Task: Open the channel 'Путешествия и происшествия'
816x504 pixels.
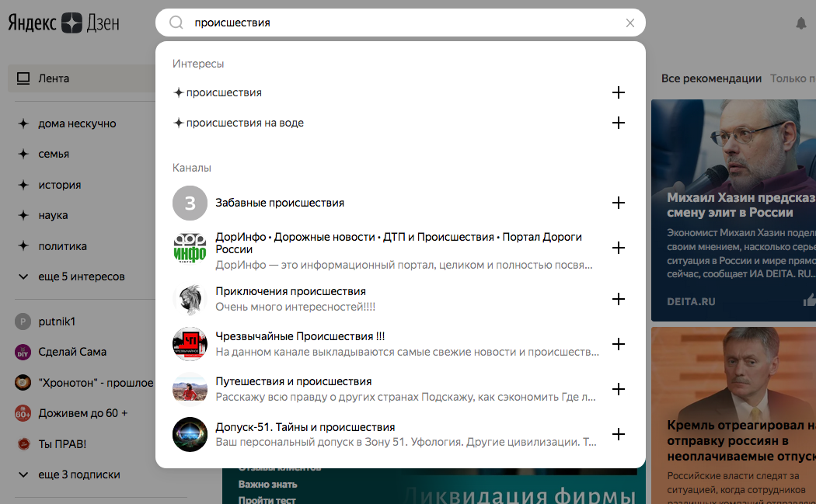Action: tap(294, 381)
